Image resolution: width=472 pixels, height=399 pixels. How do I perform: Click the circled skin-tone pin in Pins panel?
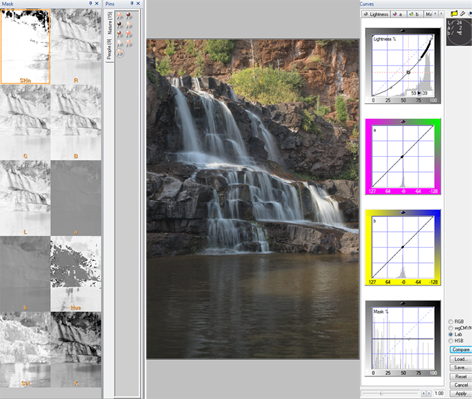pos(120,53)
